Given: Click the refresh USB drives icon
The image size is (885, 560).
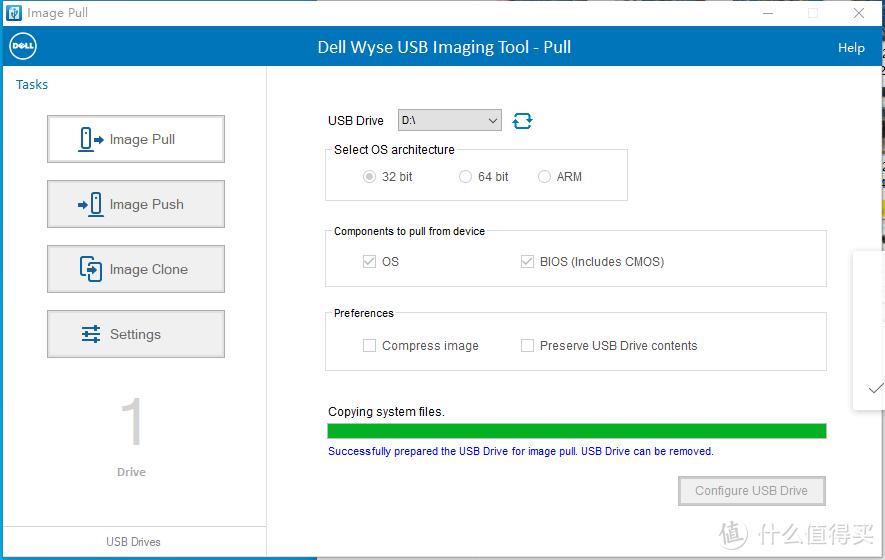Looking at the screenshot, I should tap(522, 121).
